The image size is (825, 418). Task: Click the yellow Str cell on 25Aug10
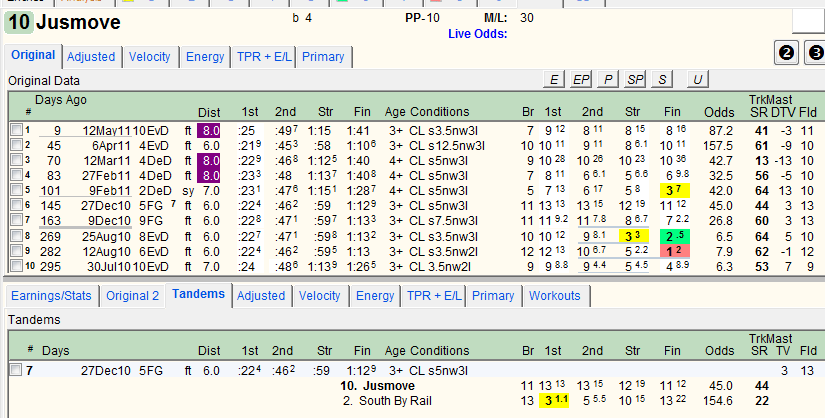pyautogui.click(x=633, y=236)
